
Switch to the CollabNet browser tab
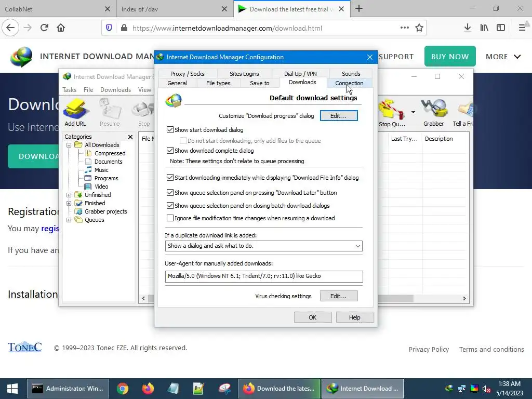pos(58,9)
